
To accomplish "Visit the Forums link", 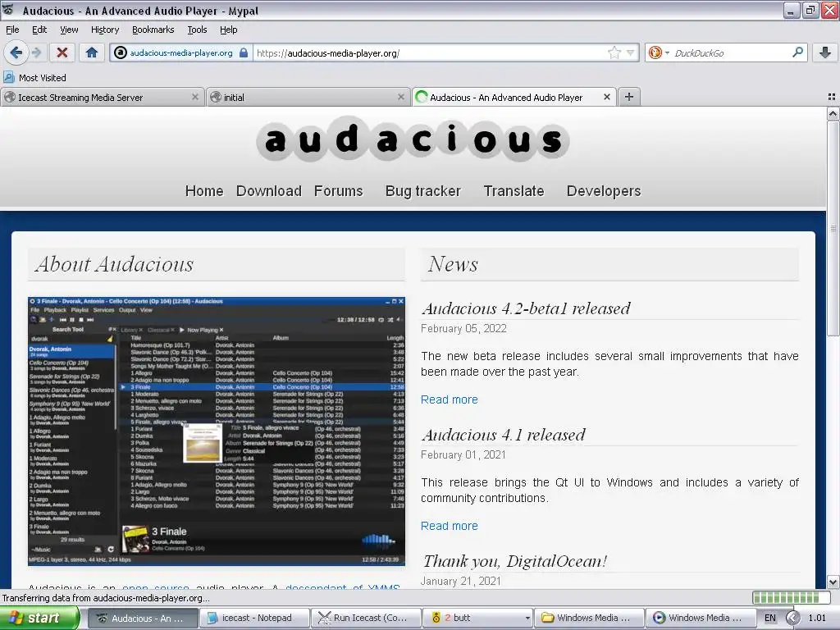I will point(338,190).
